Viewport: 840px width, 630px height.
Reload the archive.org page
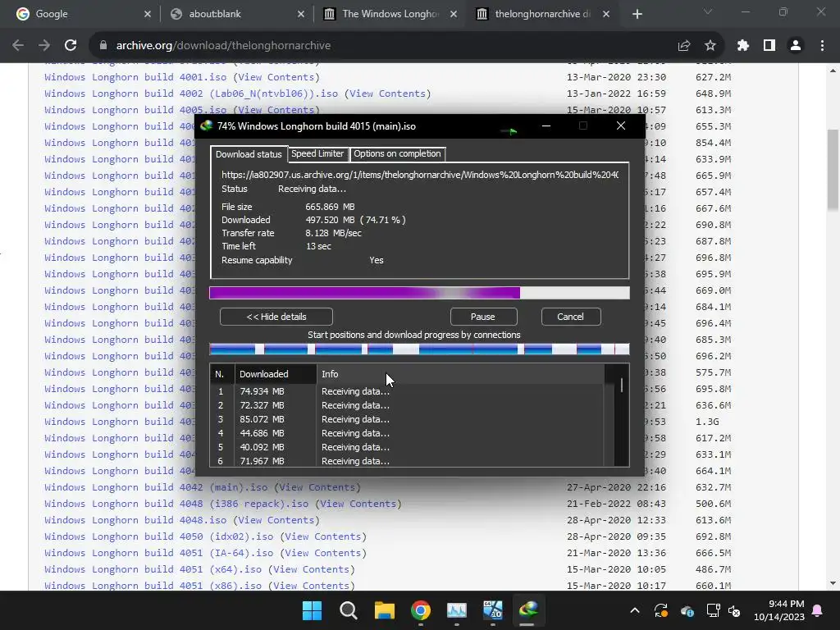[71, 46]
